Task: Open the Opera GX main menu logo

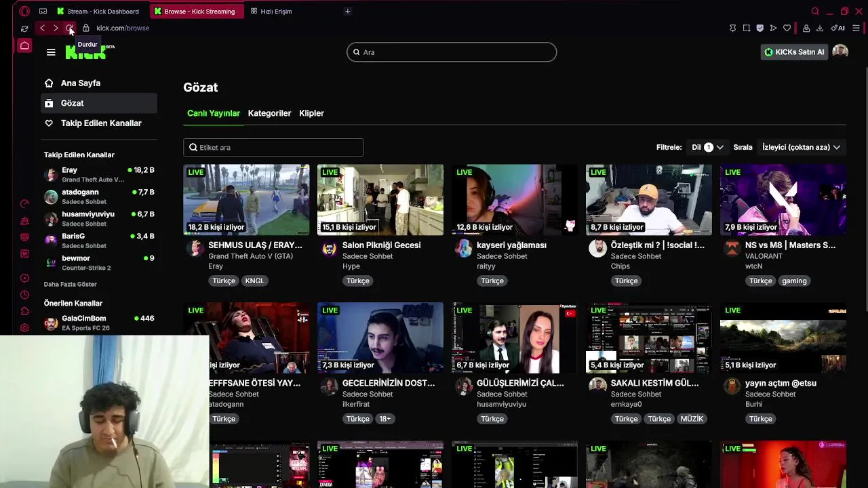Action: (24, 12)
